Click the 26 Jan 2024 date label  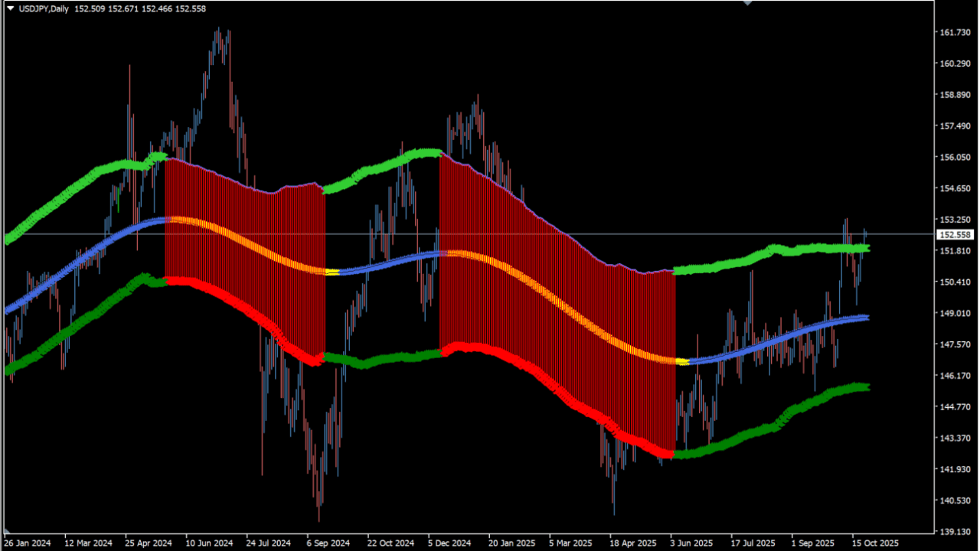click(x=28, y=543)
